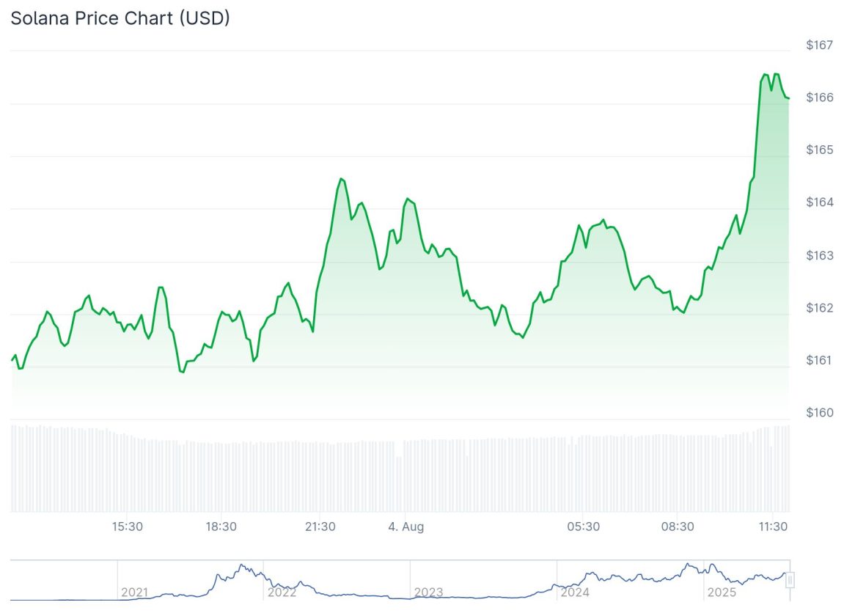Click the 15:30 time axis label
The image size is (844, 616).
(x=127, y=526)
